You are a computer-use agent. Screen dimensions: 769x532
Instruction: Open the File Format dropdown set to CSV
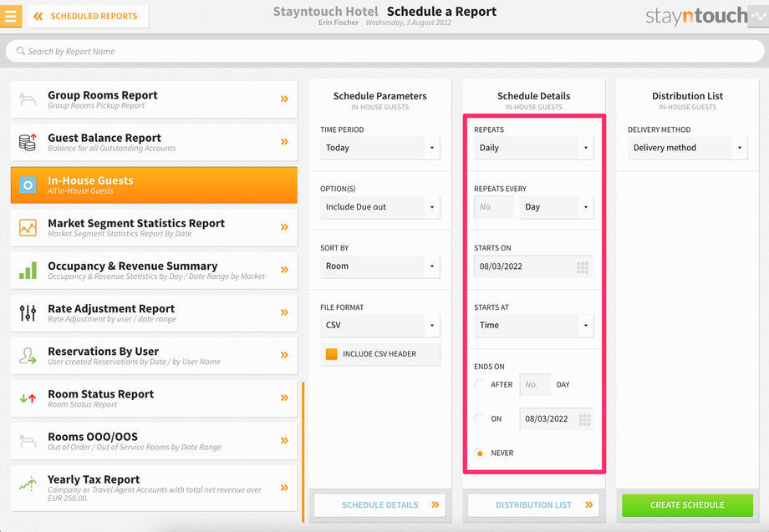pyautogui.click(x=380, y=325)
